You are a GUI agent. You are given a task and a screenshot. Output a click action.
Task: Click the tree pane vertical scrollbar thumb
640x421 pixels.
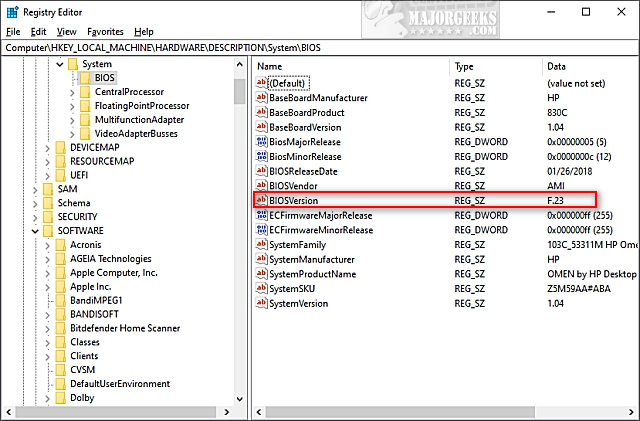click(x=240, y=91)
